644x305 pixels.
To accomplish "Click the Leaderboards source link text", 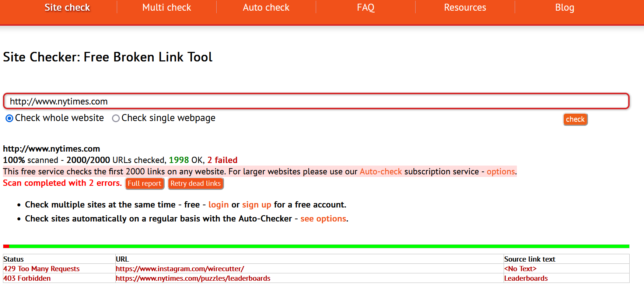I will point(526,278).
